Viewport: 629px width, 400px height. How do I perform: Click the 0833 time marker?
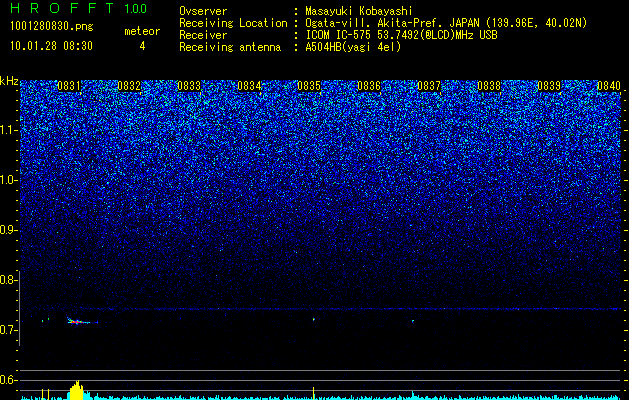coord(189,86)
